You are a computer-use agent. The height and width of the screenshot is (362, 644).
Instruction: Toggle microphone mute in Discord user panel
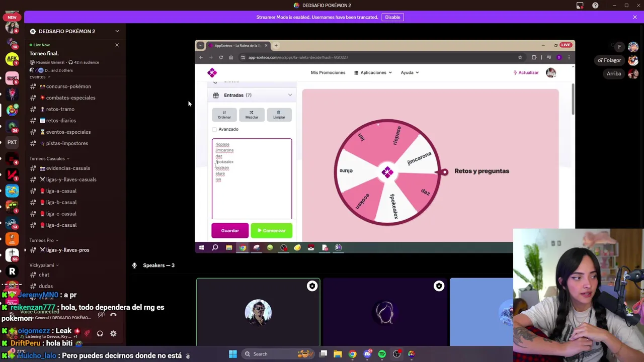tap(87, 333)
